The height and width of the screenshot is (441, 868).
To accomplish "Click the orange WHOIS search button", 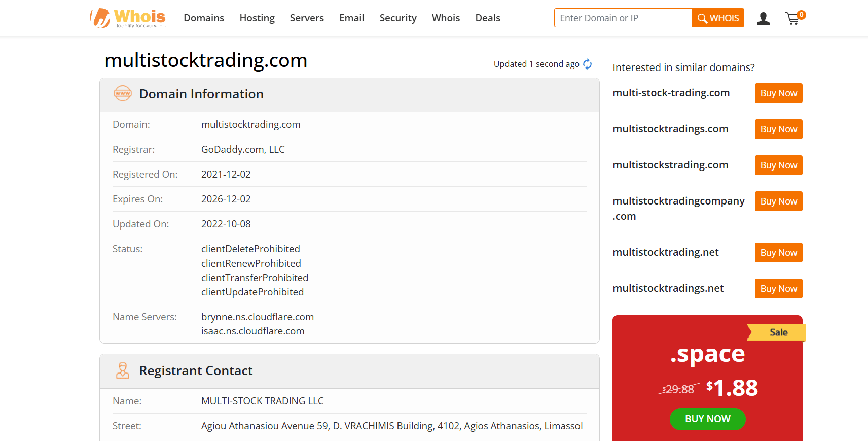I will click(x=718, y=18).
